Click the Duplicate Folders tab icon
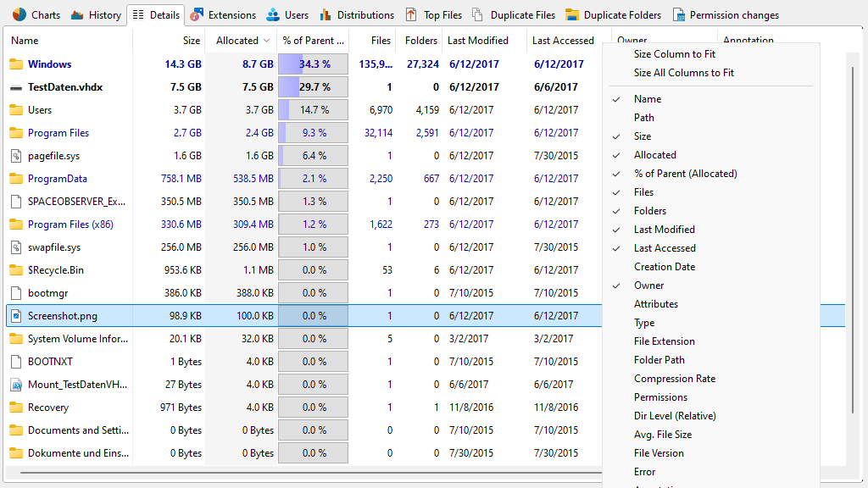The width and height of the screenshot is (868, 488). click(x=572, y=14)
